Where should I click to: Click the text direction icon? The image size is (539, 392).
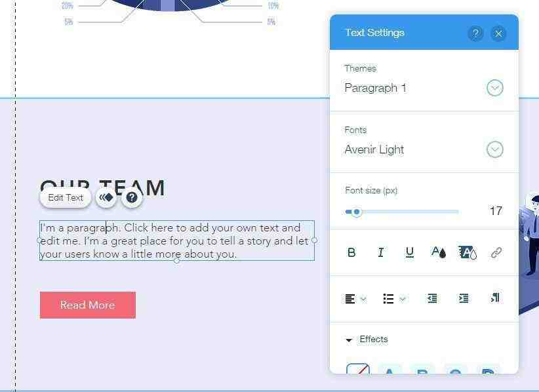point(495,298)
